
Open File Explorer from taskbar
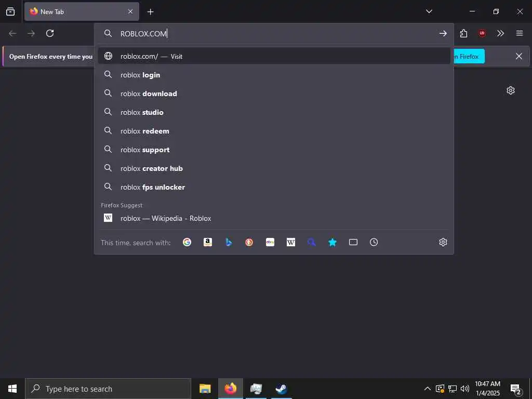pos(205,389)
